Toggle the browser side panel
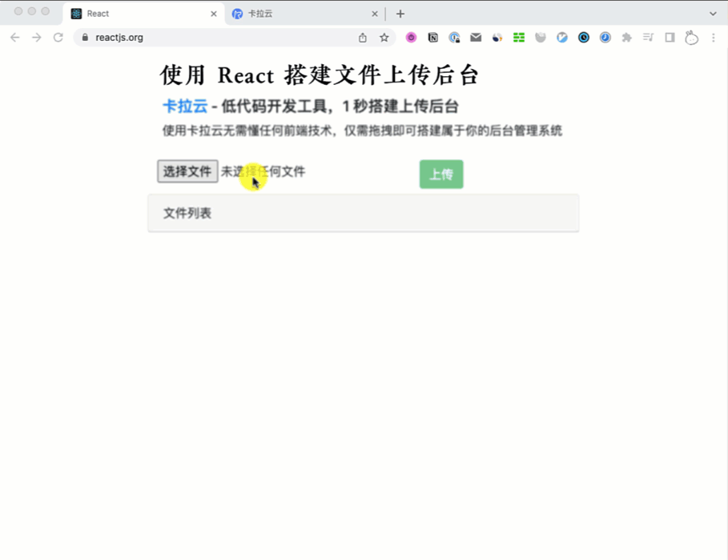Image resolution: width=728 pixels, height=560 pixels. [670, 38]
